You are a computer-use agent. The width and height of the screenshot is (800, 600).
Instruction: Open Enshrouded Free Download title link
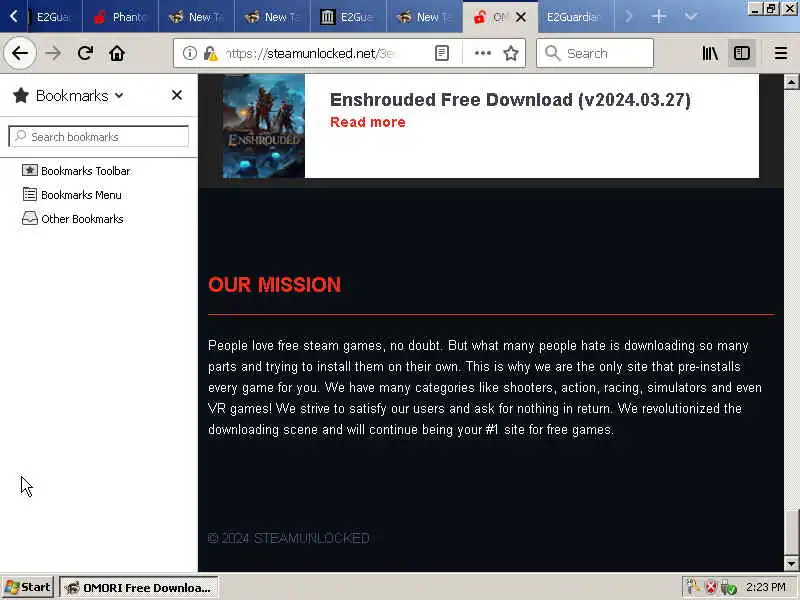(x=510, y=99)
